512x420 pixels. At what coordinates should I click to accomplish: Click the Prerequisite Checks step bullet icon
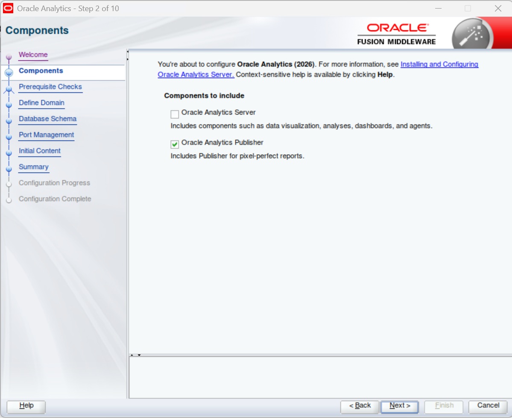pyautogui.click(x=9, y=89)
